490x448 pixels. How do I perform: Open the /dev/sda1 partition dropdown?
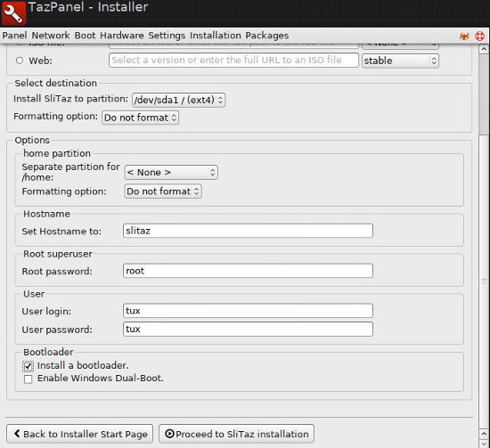178,100
